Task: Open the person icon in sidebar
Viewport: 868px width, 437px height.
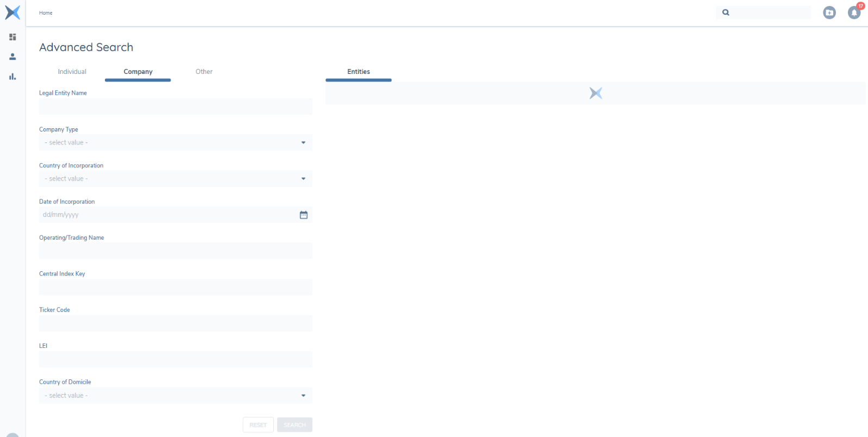Action: pos(13,57)
